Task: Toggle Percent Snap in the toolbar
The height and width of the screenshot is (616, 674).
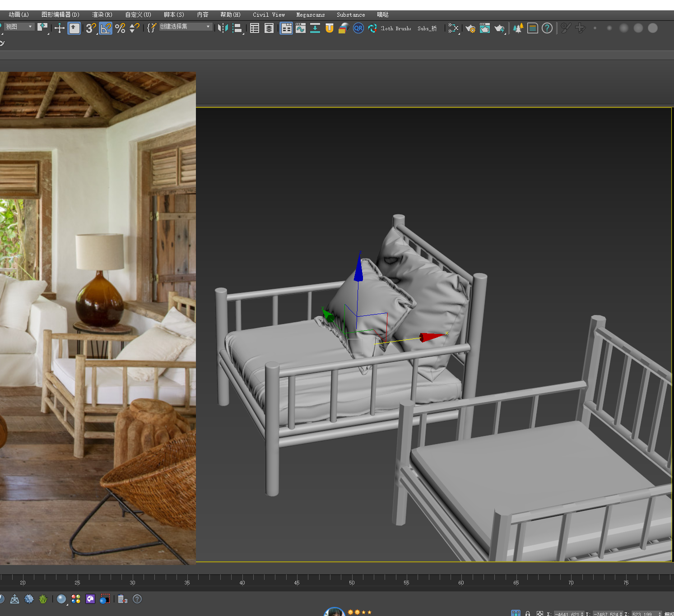Action: pos(120,28)
